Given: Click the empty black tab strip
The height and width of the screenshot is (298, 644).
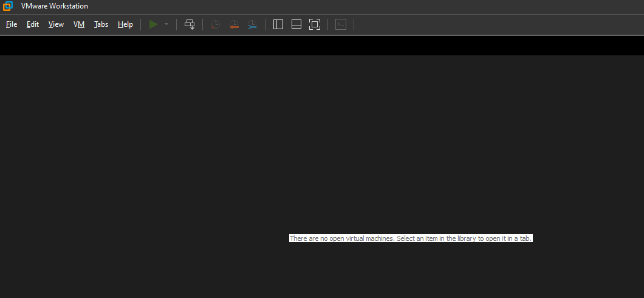Looking at the screenshot, I should [322, 46].
